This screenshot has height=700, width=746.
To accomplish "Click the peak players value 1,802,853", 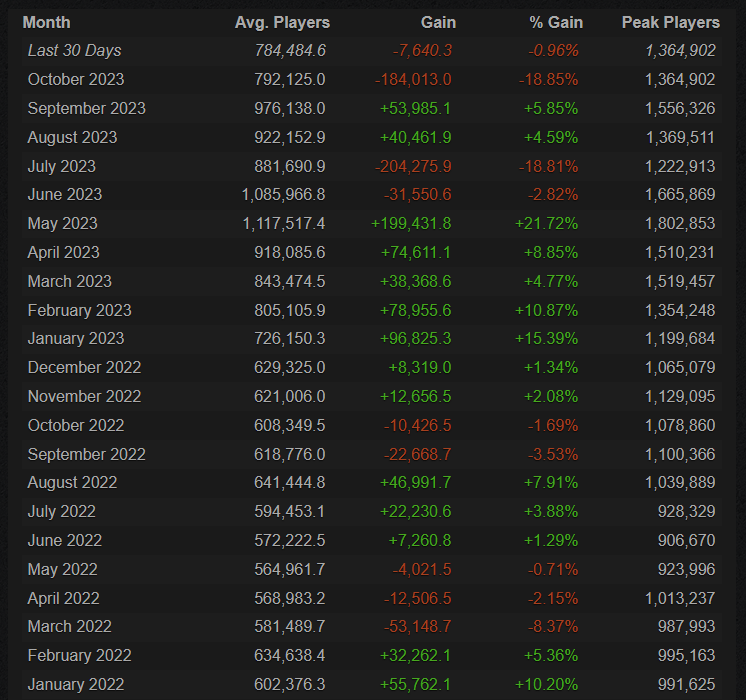I will [680, 224].
